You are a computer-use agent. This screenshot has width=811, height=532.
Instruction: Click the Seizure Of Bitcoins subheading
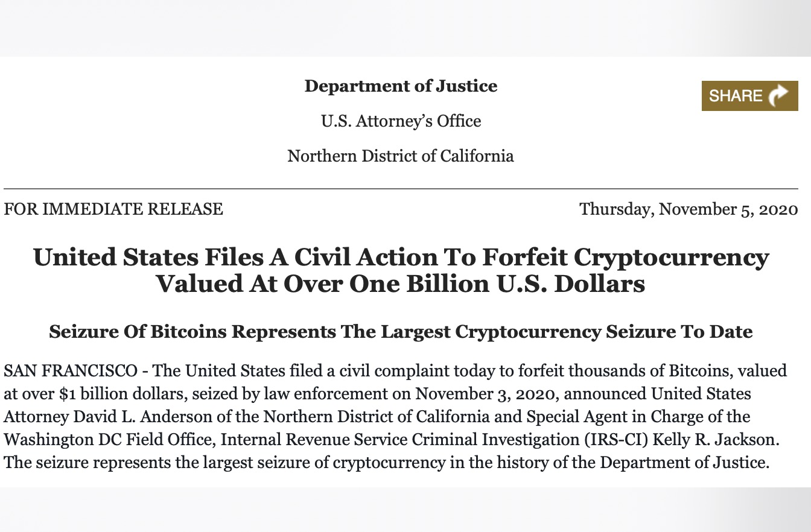[x=401, y=332]
